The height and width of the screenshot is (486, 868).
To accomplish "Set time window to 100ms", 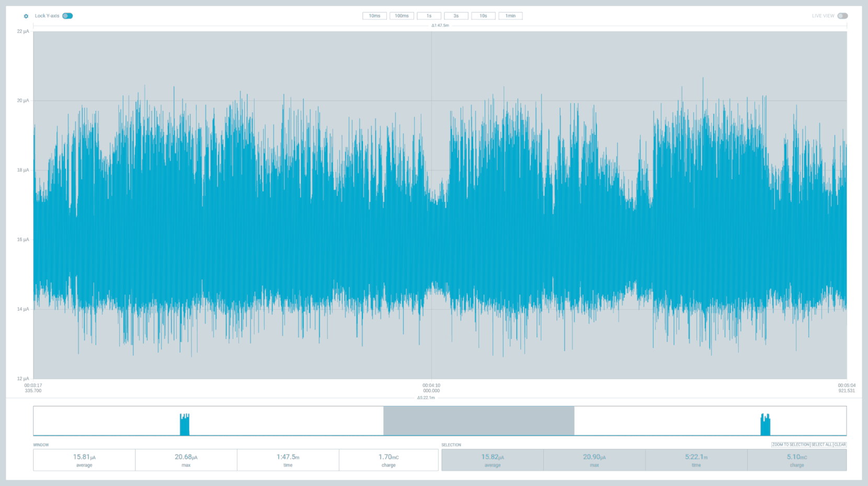I will tap(402, 16).
